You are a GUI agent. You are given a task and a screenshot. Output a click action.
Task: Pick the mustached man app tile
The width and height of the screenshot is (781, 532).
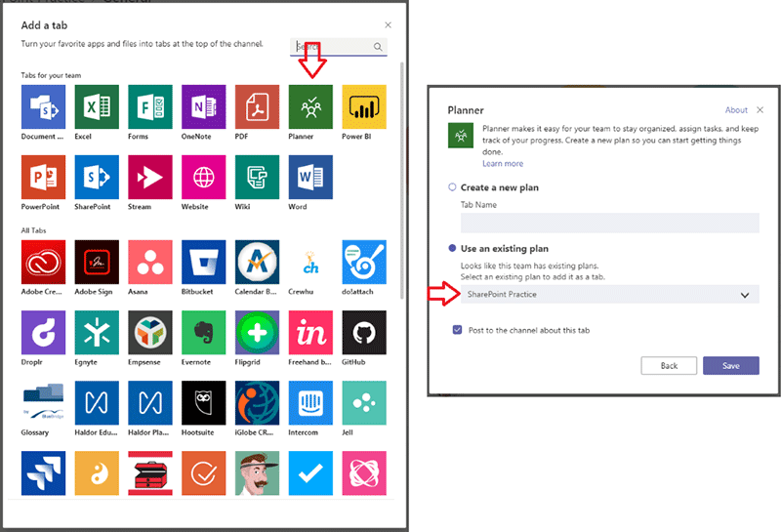click(x=257, y=473)
